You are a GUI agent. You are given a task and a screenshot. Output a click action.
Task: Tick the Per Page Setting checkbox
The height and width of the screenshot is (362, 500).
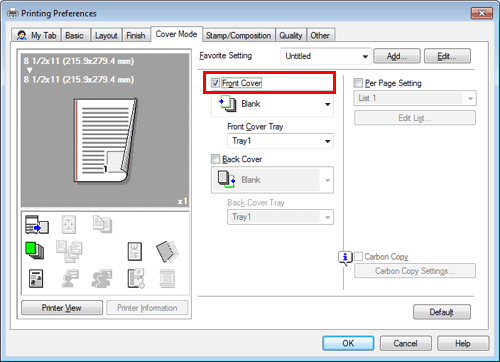(358, 83)
